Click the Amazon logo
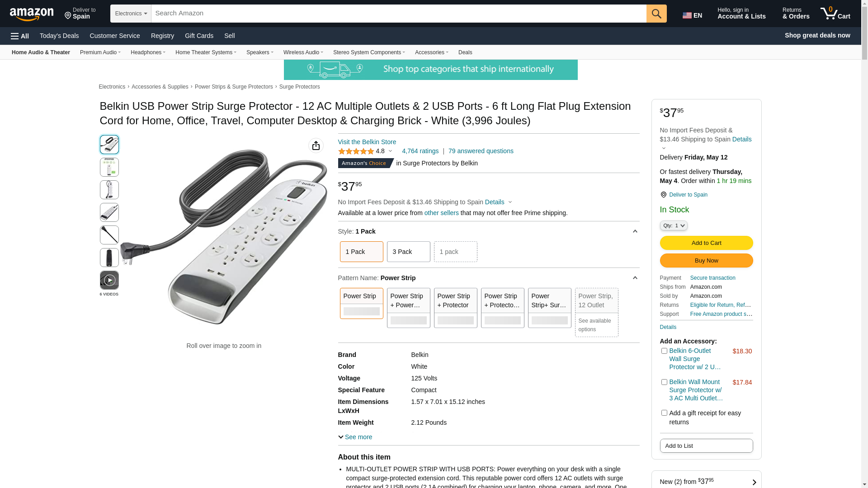 tap(32, 14)
